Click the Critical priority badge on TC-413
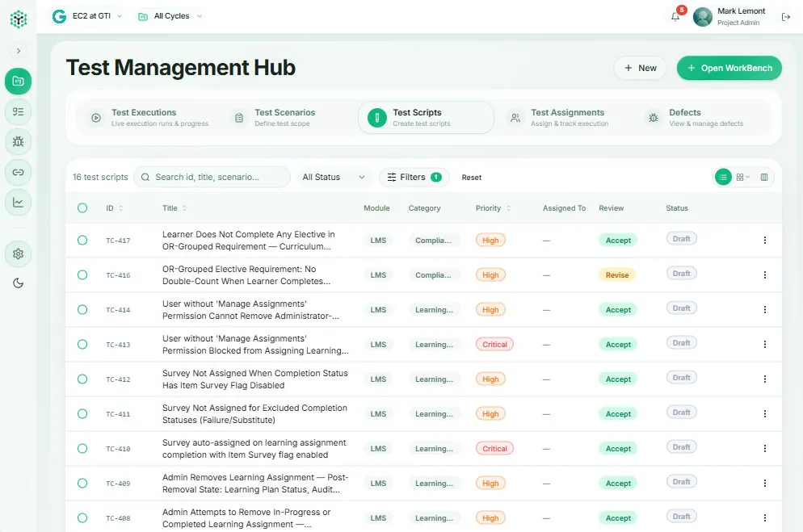 pyautogui.click(x=494, y=344)
